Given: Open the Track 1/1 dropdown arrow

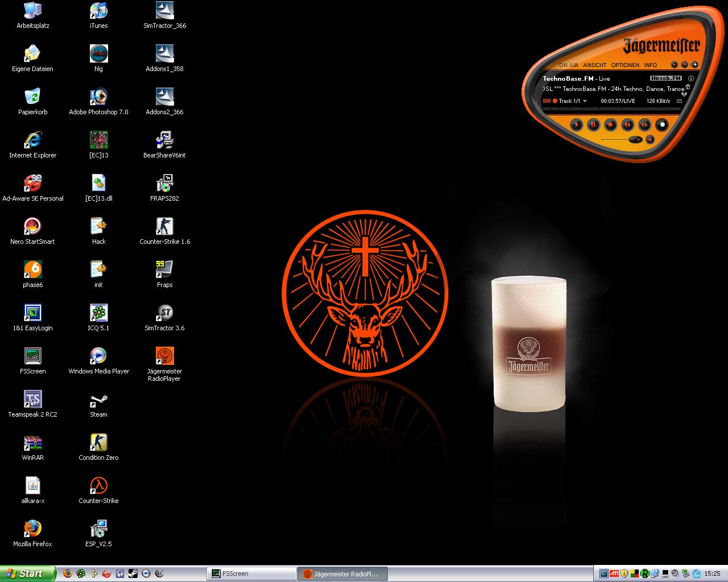Looking at the screenshot, I should tap(585, 101).
